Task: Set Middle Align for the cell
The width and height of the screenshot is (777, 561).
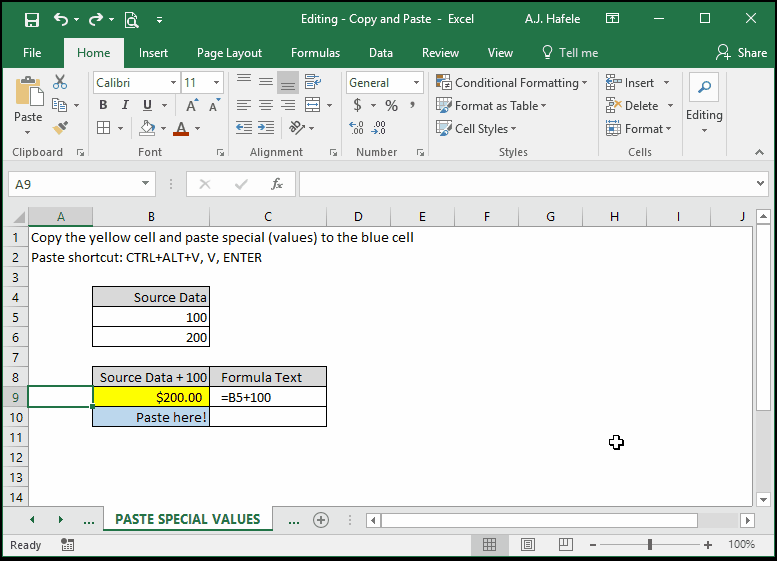Action: (x=266, y=82)
